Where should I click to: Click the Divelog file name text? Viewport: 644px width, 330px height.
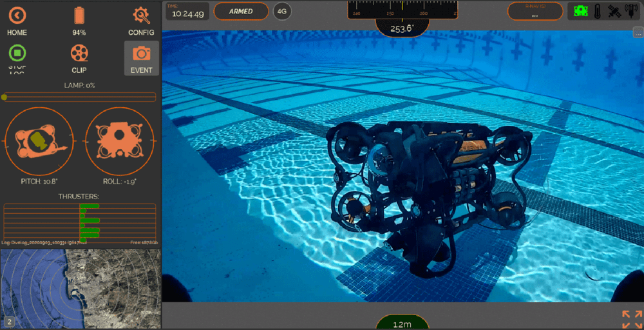point(44,243)
